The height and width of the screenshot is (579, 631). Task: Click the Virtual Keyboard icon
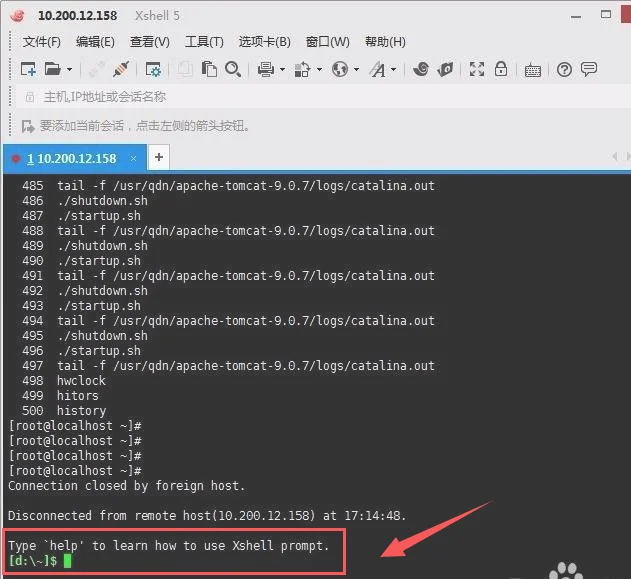point(533,70)
